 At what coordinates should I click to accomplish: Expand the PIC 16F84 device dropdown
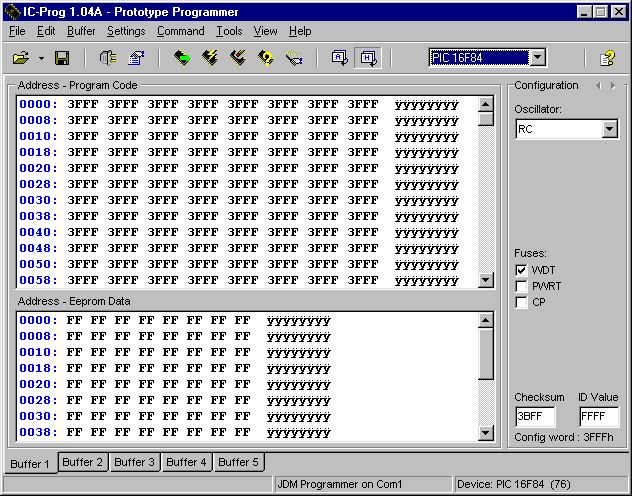pos(537,58)
